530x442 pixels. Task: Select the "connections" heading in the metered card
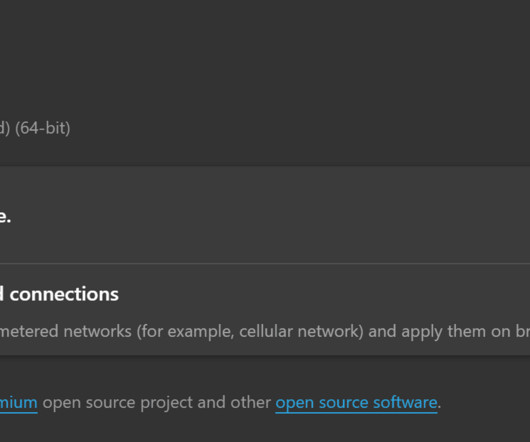click(64, 294)
